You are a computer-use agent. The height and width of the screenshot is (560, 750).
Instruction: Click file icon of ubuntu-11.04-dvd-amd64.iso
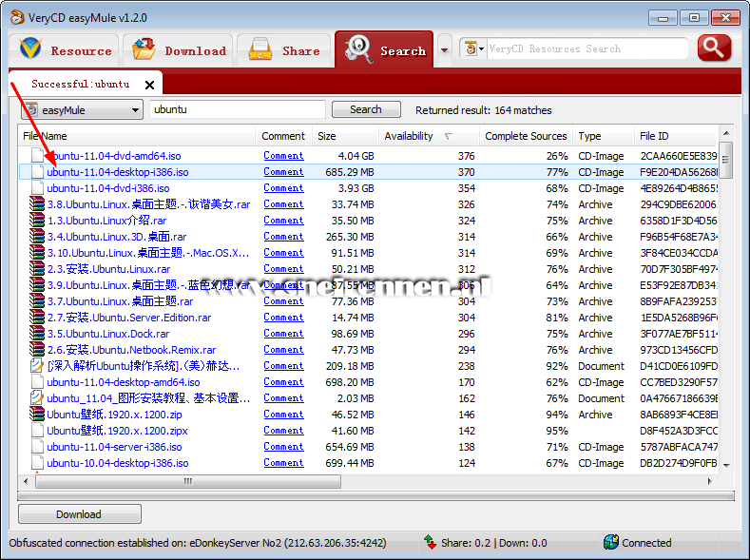37,155
